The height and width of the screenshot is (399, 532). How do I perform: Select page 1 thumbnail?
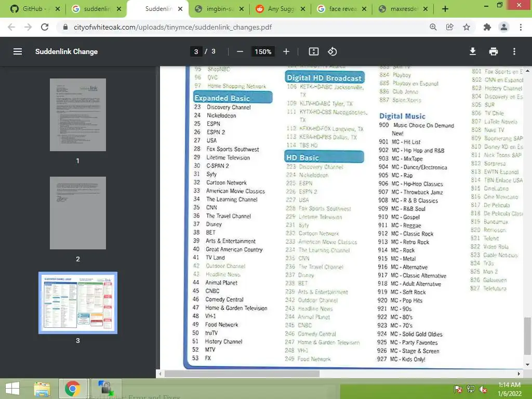click(x=78, y=115)
